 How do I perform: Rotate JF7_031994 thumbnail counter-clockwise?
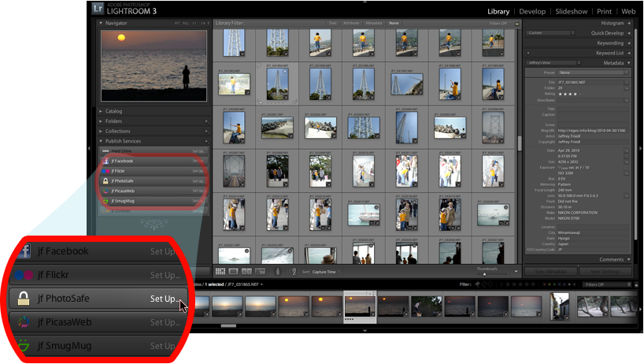pos(260,102)
